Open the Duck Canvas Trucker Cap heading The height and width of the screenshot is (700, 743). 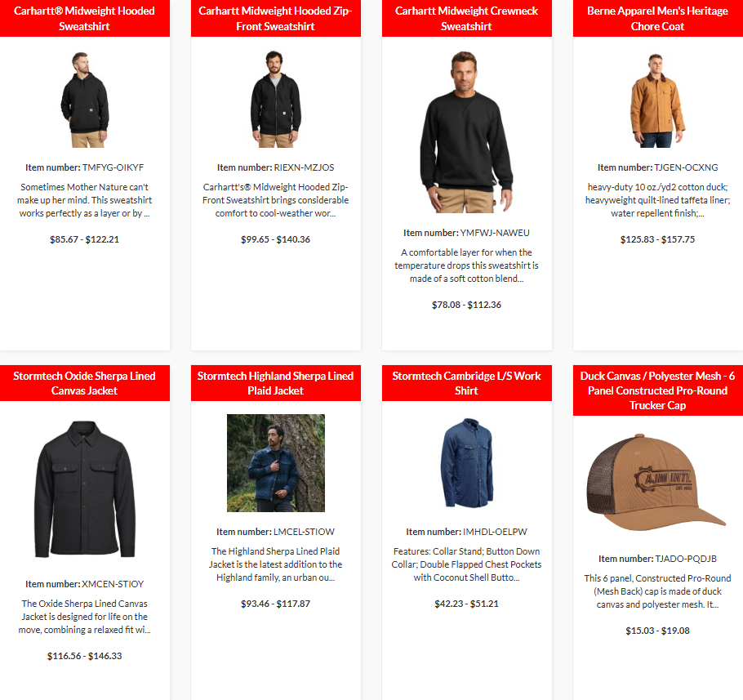[658, 390]
